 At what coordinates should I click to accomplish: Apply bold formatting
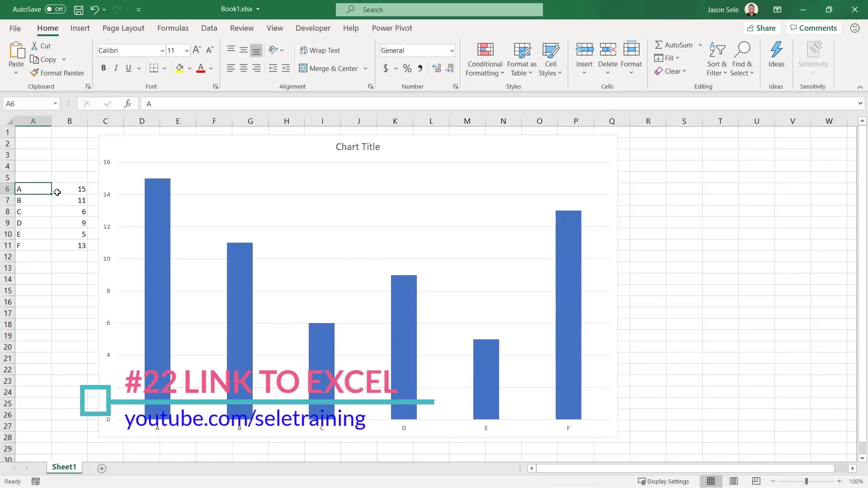104,68
